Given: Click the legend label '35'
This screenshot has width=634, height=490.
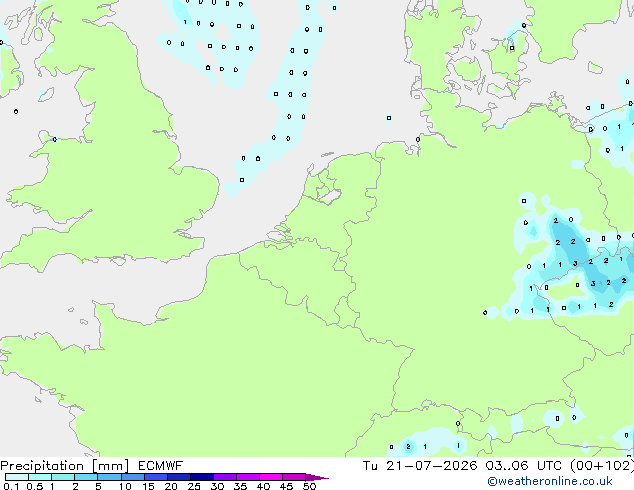Looking at the screenshot, I should (x=240, y=486).
